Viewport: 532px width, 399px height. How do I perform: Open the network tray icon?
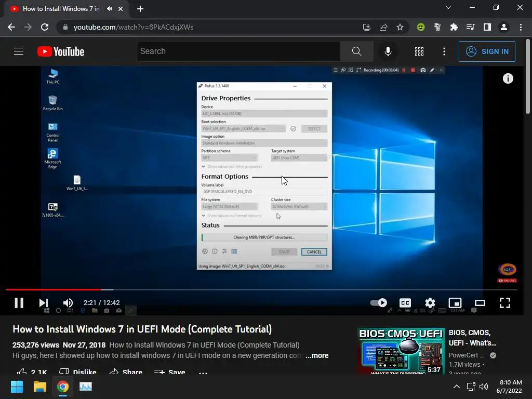point(471,387)
